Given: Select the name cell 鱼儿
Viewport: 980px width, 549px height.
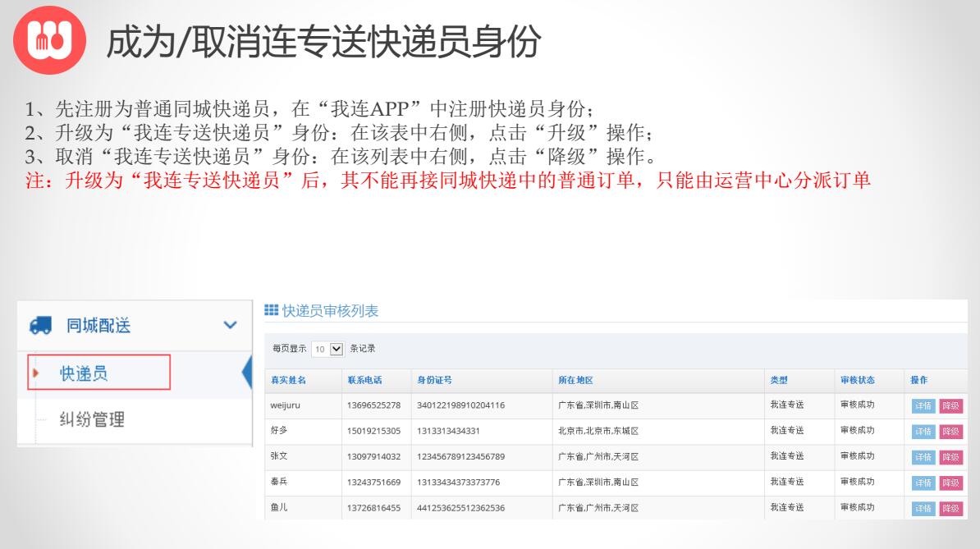Looking at the screenshot, I should [x=279, y=507].
